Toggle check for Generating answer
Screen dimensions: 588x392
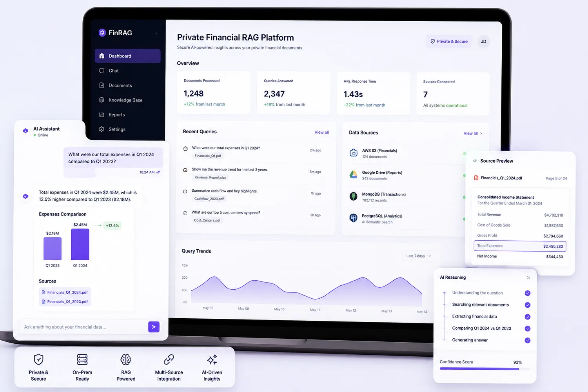coord(528,340)
